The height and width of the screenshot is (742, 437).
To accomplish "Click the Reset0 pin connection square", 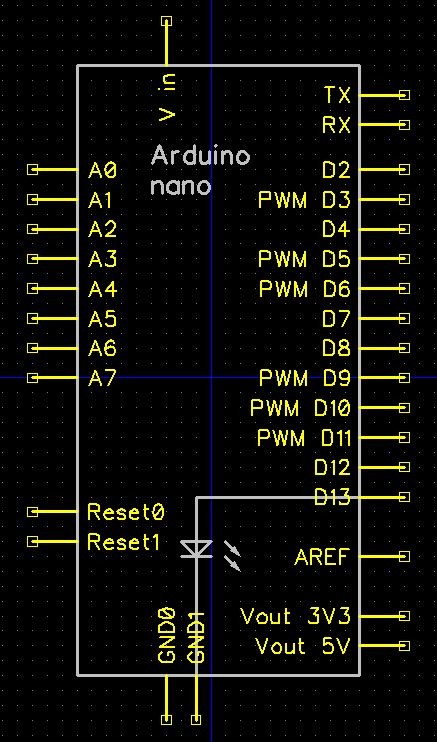I will (32, 512).
